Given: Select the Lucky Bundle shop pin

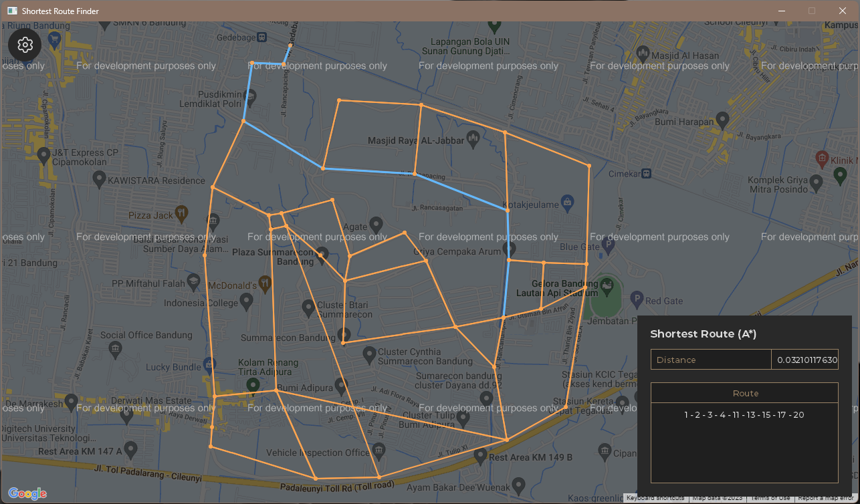Looking at the screenshot, I should (209, 365).
